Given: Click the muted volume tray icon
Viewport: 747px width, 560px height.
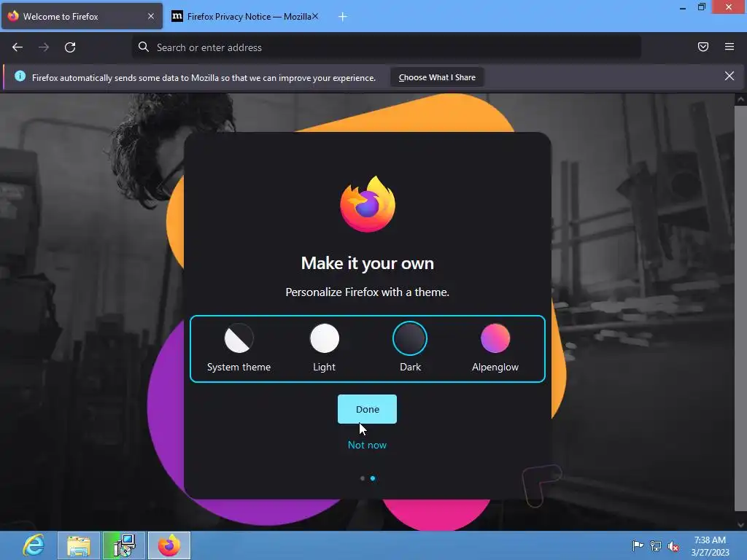Looking at the screenshot, I should point(673,546).
